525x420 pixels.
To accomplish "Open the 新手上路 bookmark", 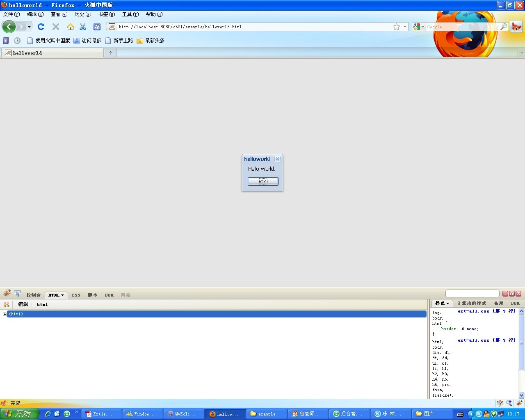I will 119,41.
